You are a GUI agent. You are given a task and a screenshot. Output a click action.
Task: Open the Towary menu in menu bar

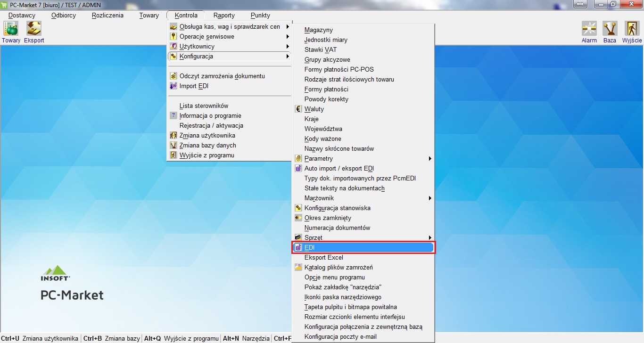coord(149,16)
